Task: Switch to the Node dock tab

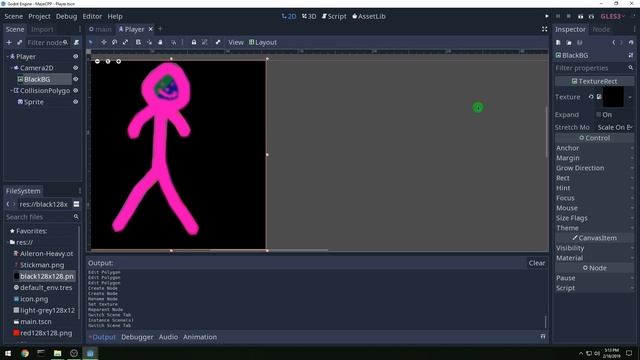Action: point(601,29)
